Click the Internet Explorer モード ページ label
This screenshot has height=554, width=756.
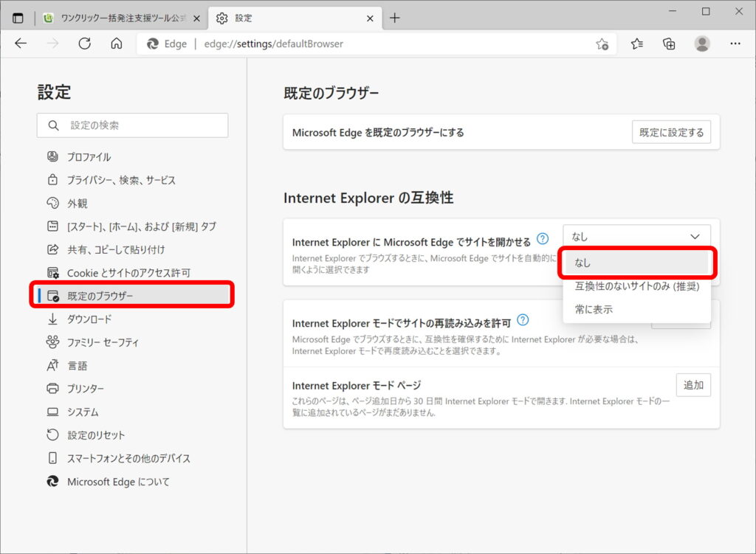357,385
